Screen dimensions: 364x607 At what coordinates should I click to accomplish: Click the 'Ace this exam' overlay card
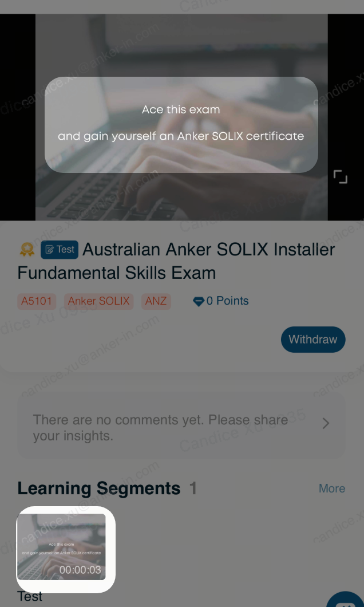coord(181,125)
